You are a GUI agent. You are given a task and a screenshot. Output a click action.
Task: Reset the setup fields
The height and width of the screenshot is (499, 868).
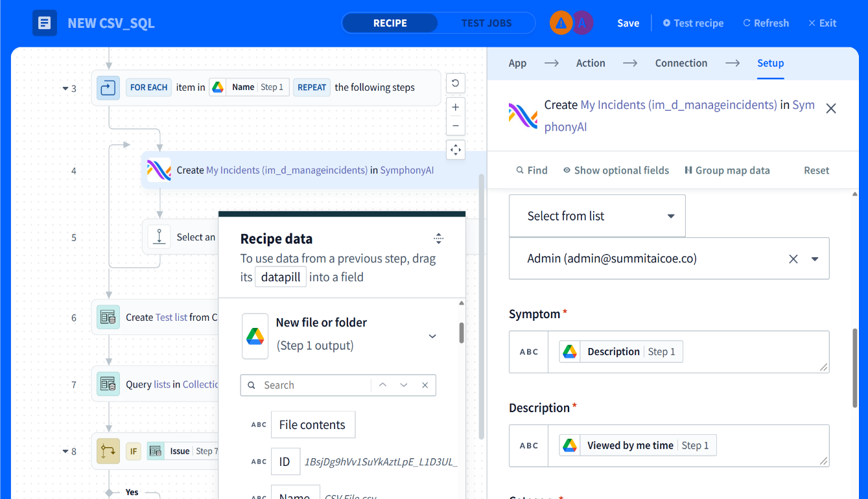pyautogui.click(x=817, y=170)
